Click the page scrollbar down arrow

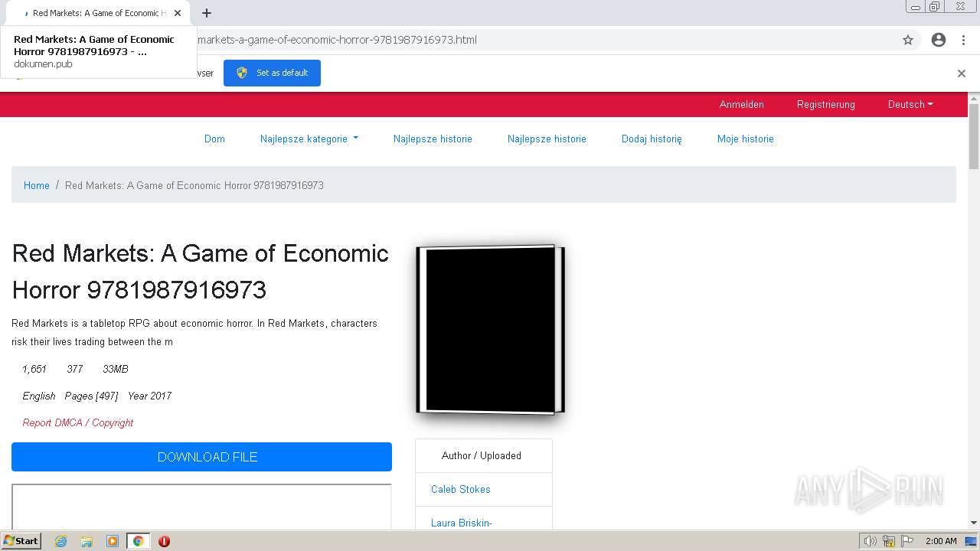point(974,523)
